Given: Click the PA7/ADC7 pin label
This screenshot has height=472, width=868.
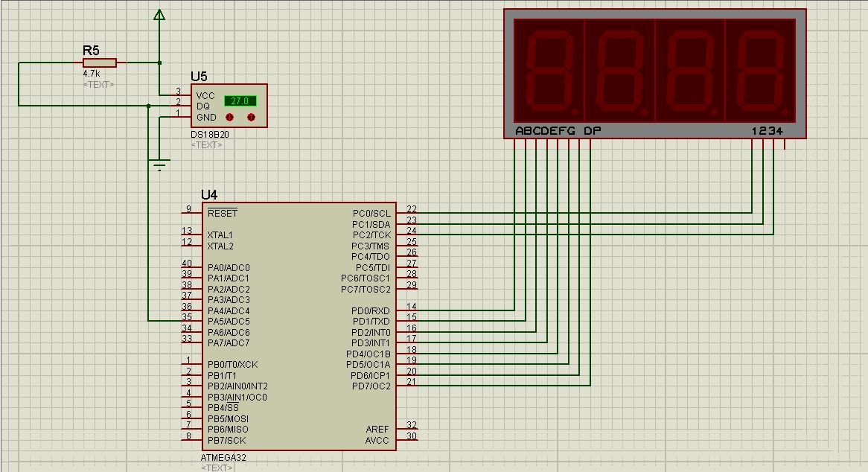Looking at the screenshot, I should [x=229, y=343].
